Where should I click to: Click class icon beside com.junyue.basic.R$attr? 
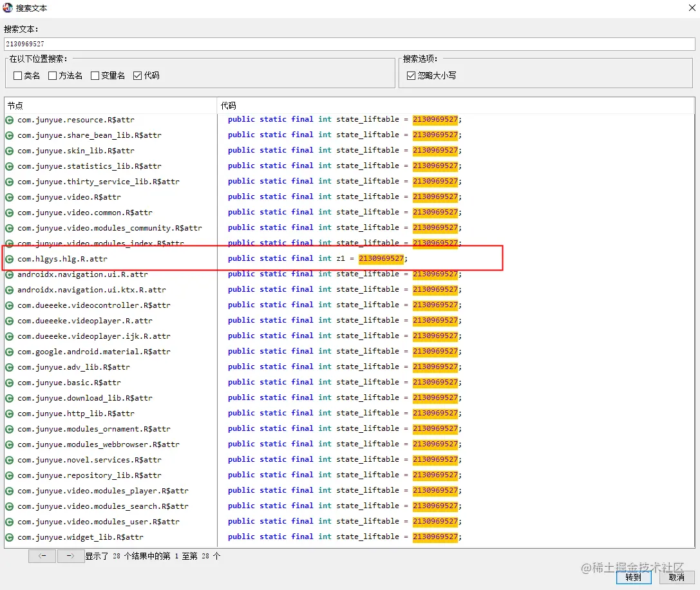(9, 383)
